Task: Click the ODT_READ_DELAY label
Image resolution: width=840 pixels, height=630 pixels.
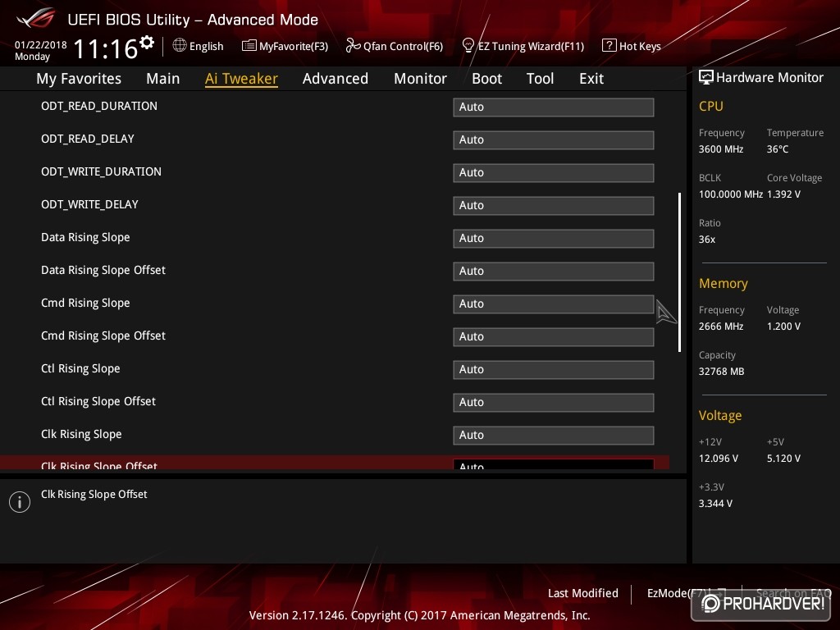Action: coord(87,139)
